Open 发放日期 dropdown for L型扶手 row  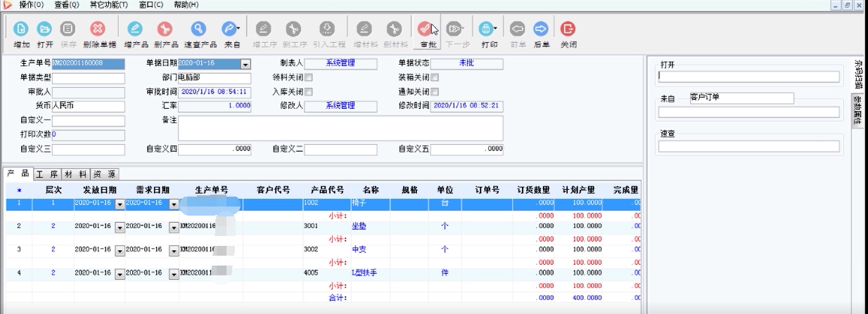pyautogui.click(x=120, y=273)
